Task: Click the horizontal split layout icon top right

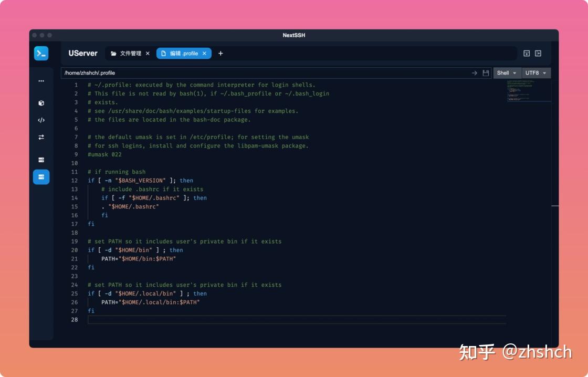Action: tap(526, 53)
